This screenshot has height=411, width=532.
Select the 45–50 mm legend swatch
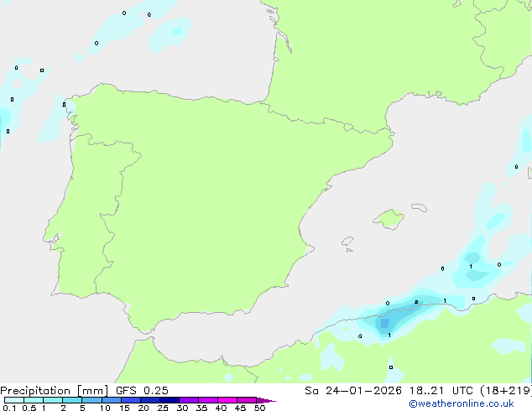click(247, 400)
